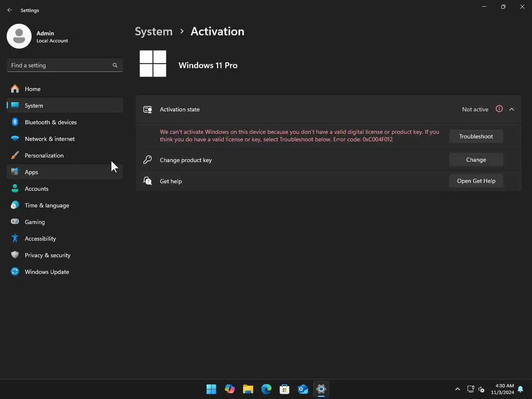Open Apps settings
The height and width of the screenshot is (399, 532).
65,172
